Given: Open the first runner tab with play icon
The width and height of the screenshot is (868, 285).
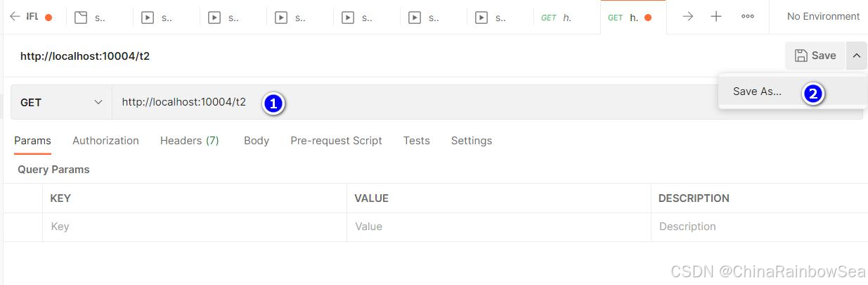Looking at the screenshot, I should pos(157,18).
